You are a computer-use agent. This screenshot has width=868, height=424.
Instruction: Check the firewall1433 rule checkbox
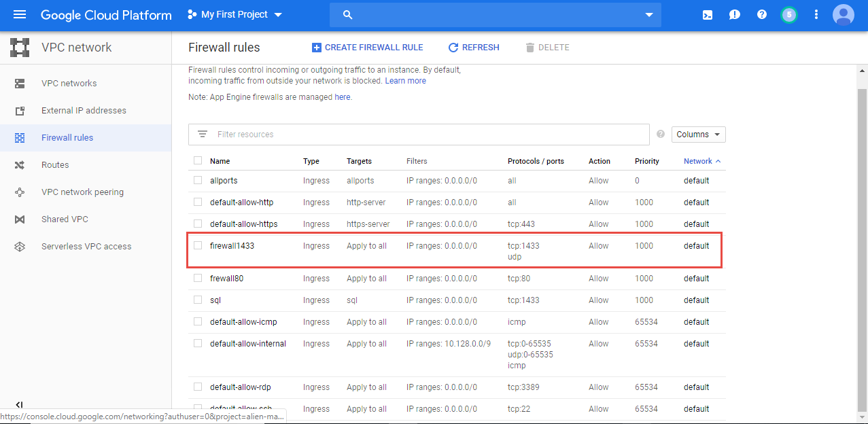point(197,246)
